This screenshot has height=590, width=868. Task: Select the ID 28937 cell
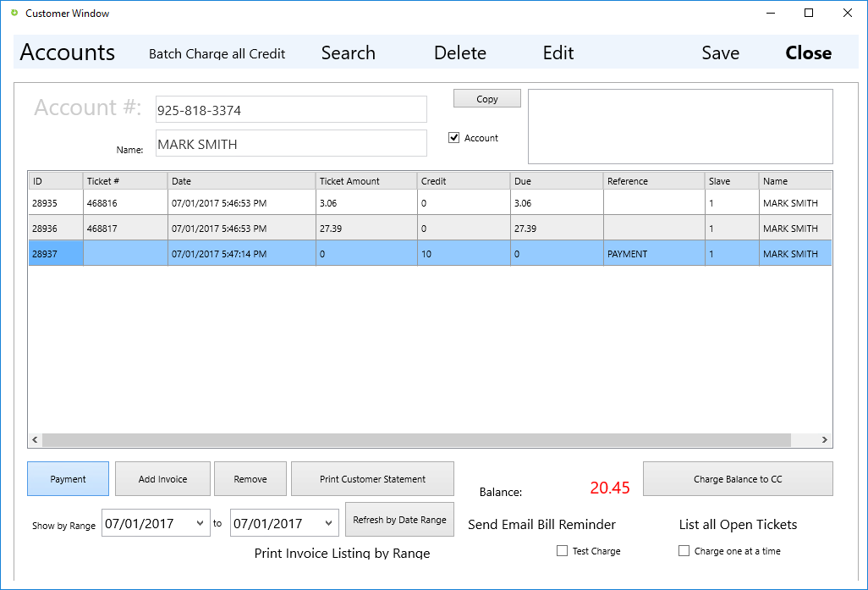point(56,254)
